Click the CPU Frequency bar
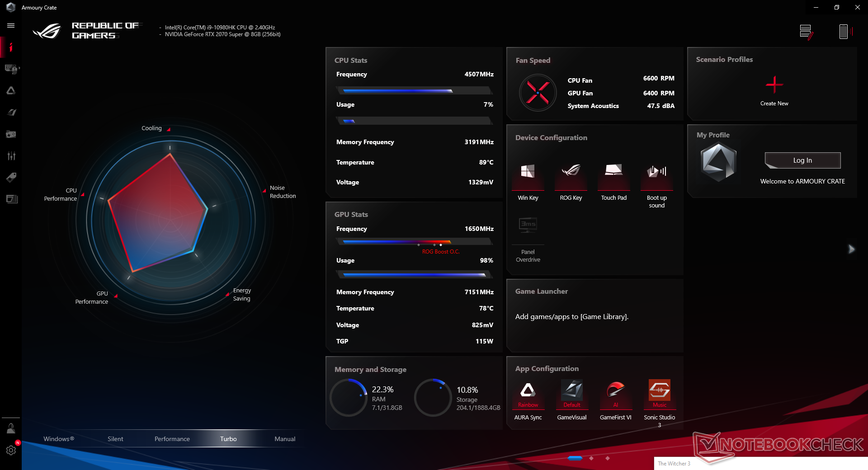Viewport: 868px width, 470px height. (415, 90)
